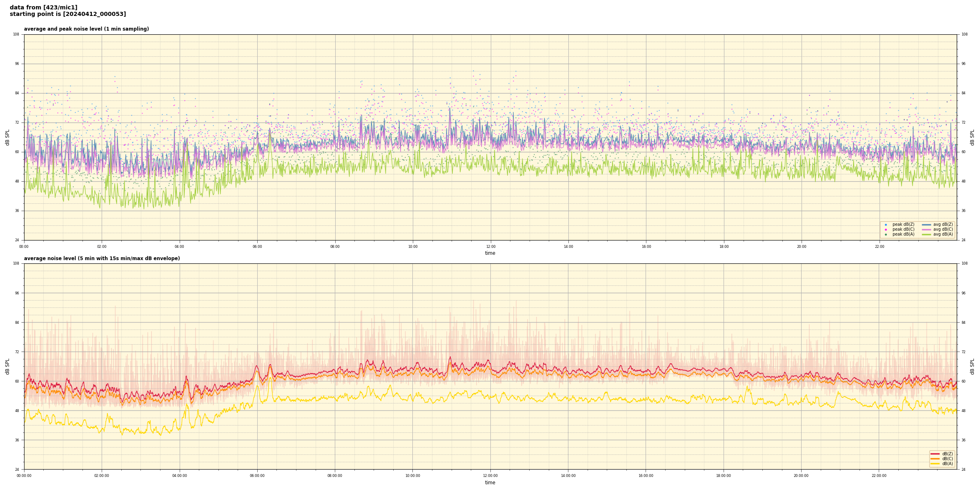Click the avg dB(Z) legend line
This screenshot has width=980, height=490.
(x=927, y=225)
